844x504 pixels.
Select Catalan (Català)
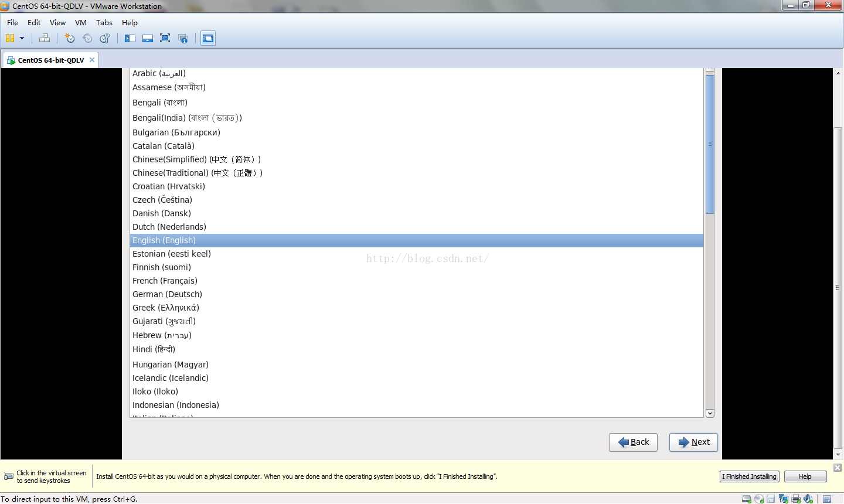416,146
